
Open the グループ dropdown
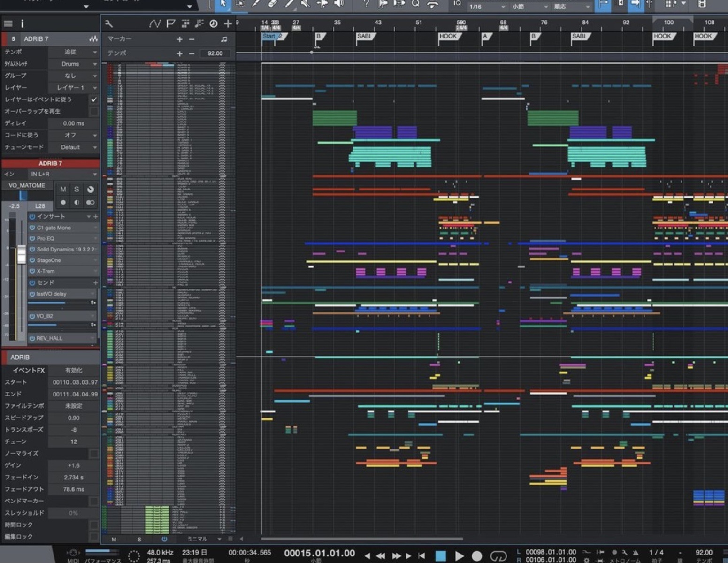73,76
